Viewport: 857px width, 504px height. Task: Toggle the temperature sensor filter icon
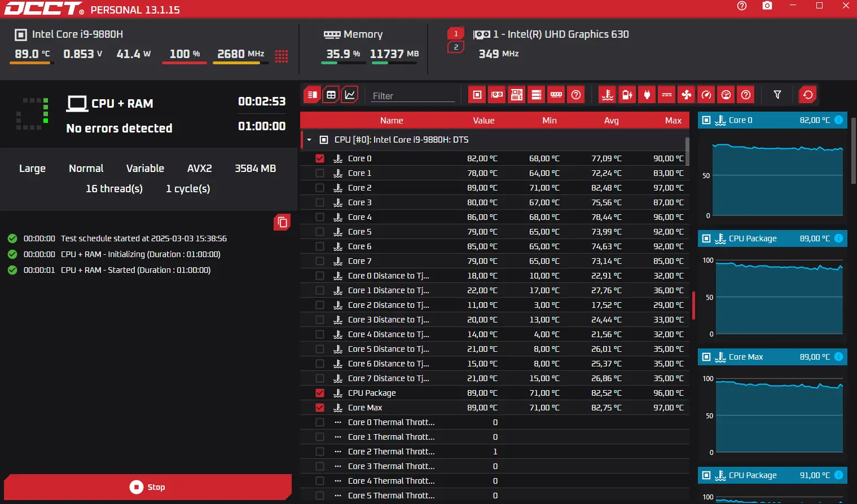[608, 95]
